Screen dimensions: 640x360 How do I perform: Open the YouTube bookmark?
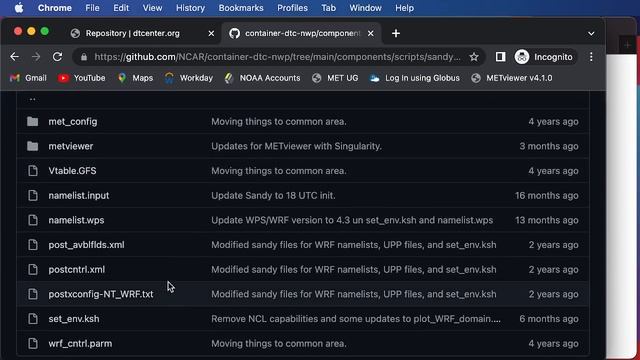82,78
